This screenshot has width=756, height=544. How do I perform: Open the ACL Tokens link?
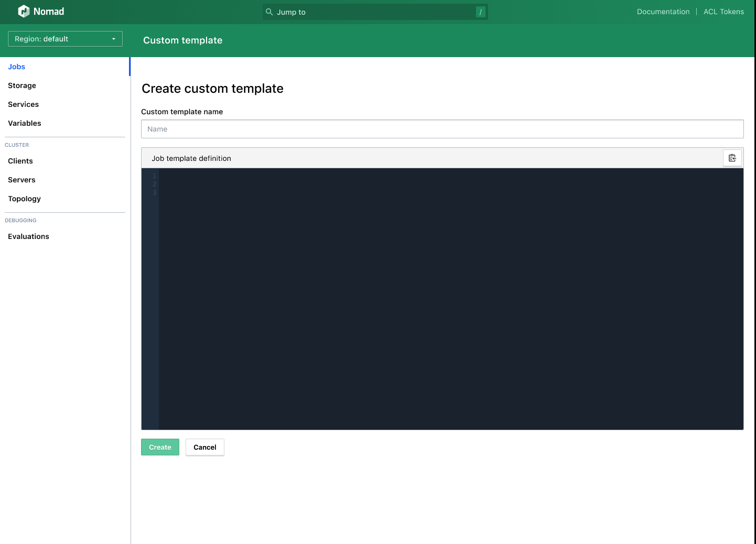[723, 12]
